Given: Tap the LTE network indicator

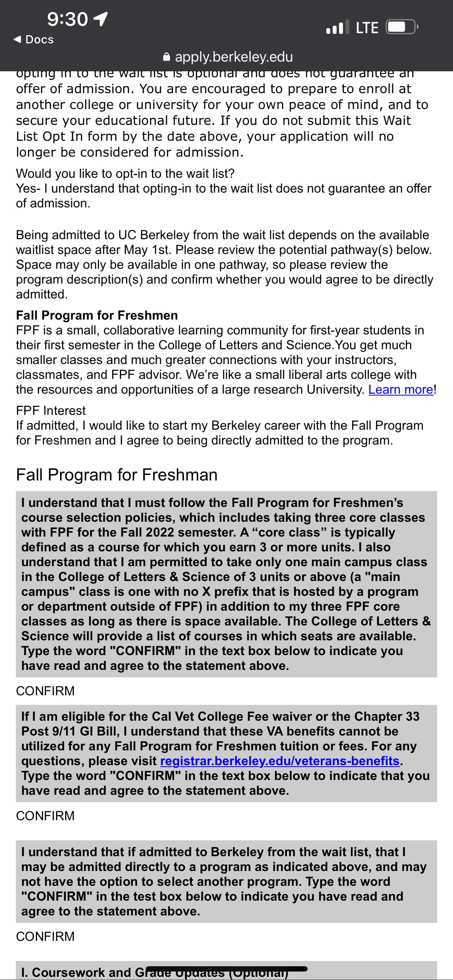Looking at the screenshot, I should click(367, 28).
